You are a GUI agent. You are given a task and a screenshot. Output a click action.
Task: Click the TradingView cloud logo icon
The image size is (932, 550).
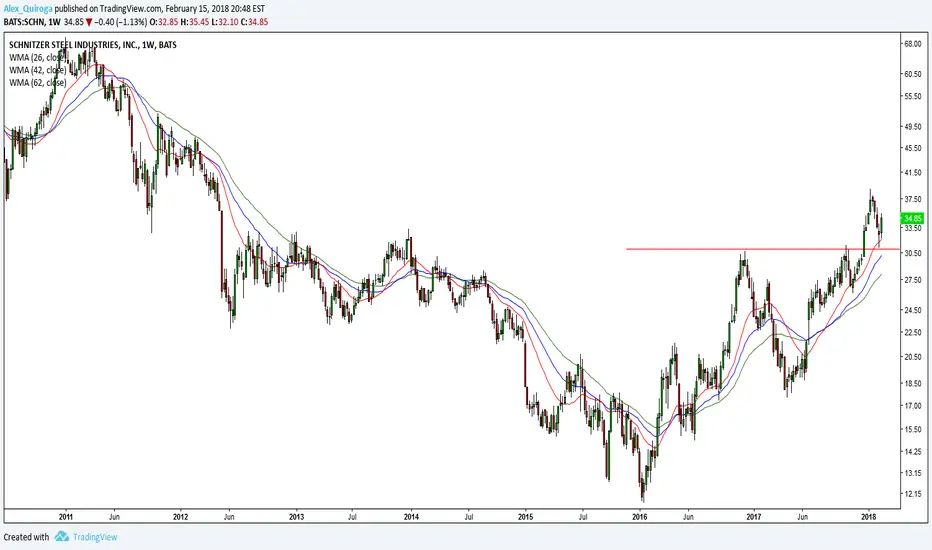click(62, 536)
